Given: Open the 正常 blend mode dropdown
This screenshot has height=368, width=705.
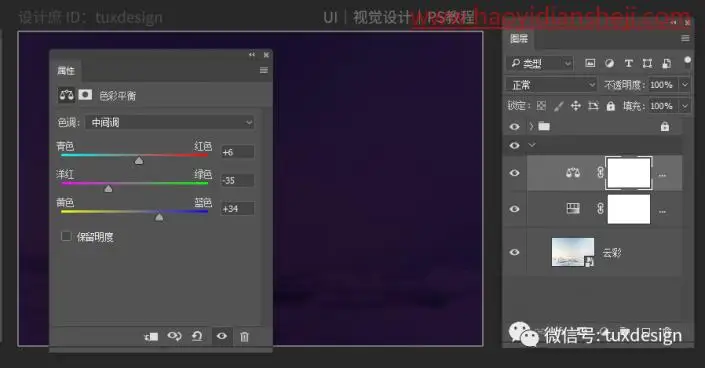Looking at the screenshot, I should (551, 85).
